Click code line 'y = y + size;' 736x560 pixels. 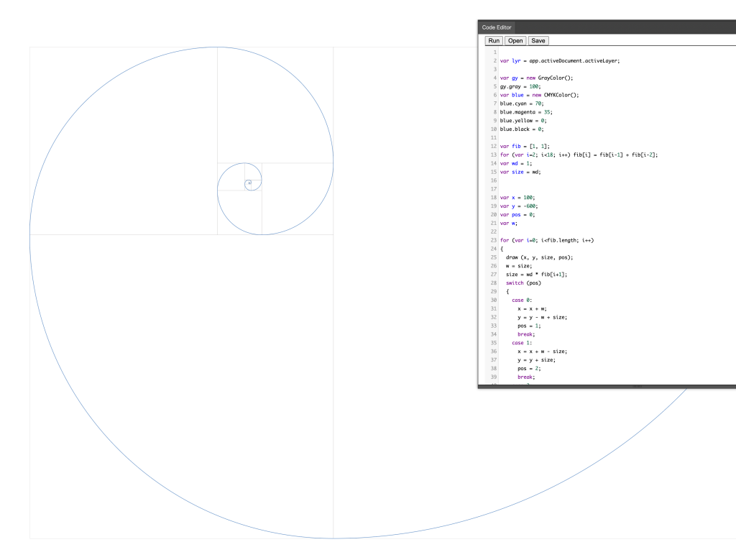pyautogui.click(x=536, y=360)
